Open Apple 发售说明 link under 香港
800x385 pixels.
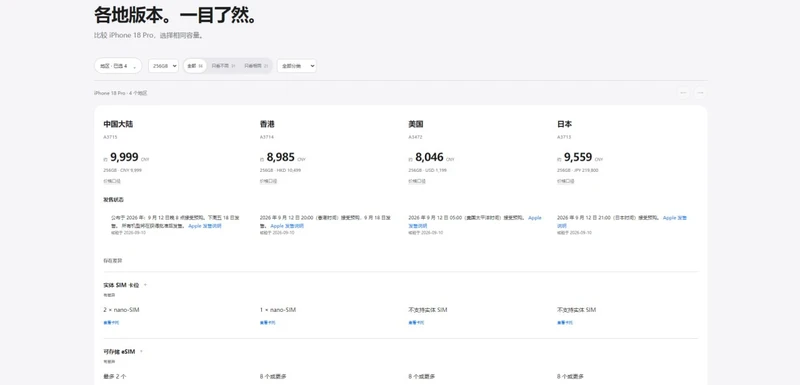click(x=287, y=225)
